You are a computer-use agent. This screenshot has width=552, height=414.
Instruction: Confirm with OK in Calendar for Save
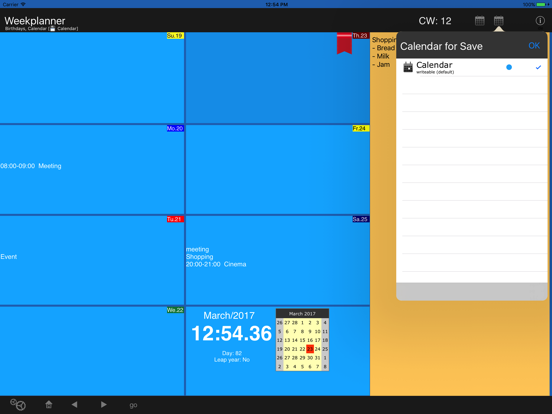[534, 46]
